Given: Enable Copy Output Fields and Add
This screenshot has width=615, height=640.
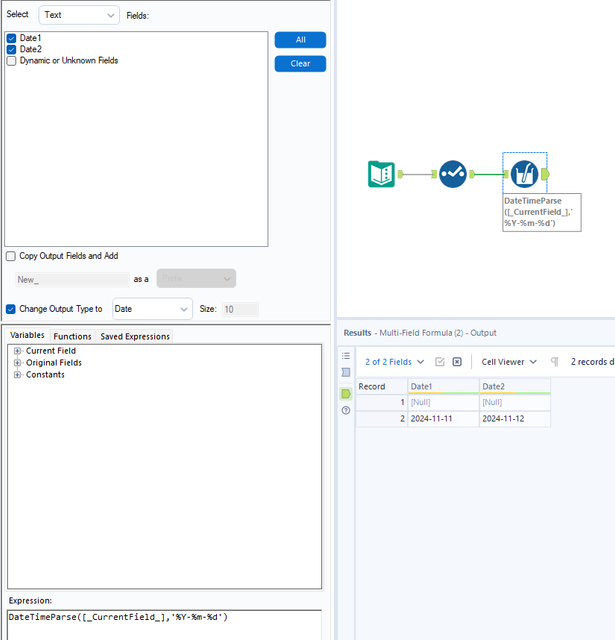Looking at the screenshot, I should point(11,256).
